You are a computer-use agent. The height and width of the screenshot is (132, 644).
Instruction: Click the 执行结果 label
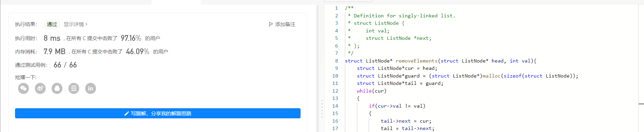point(26,24)
